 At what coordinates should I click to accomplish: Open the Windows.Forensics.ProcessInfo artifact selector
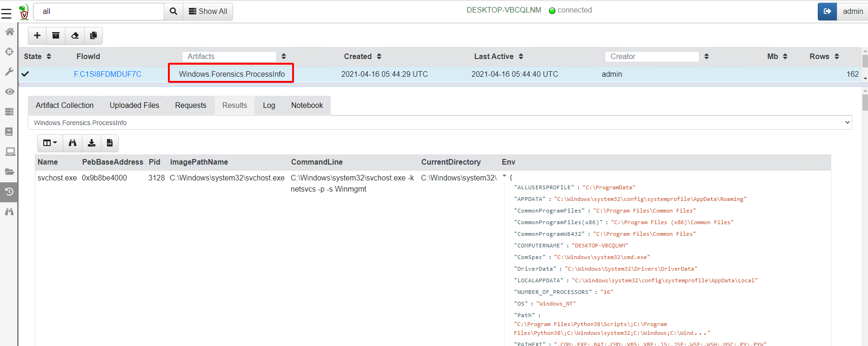pyautogui.click(x=440, y=123)
